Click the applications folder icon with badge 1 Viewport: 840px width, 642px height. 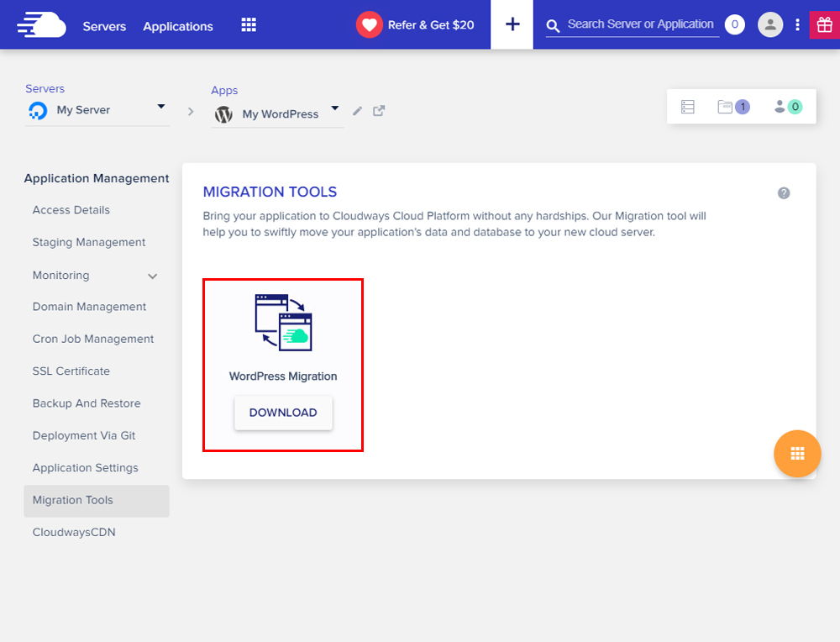click(732, 107)
